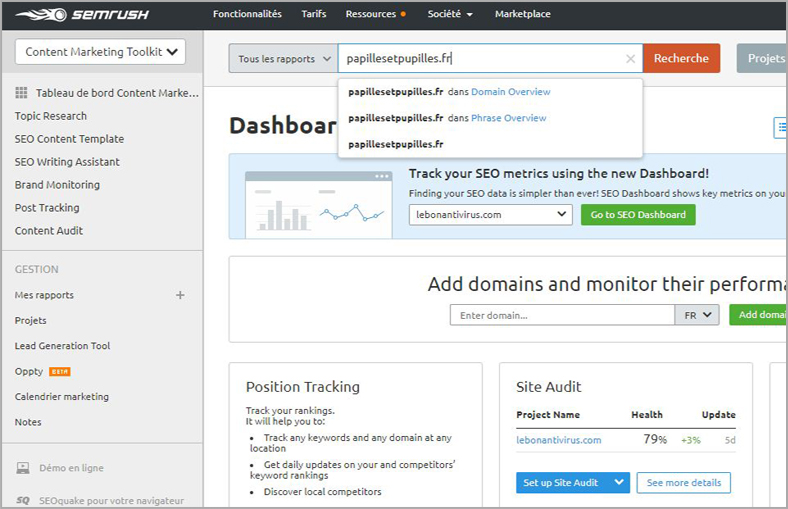788x509 pixels.
Task: Click SEOquake pour votre navigateur link
Action: [112, 500]
